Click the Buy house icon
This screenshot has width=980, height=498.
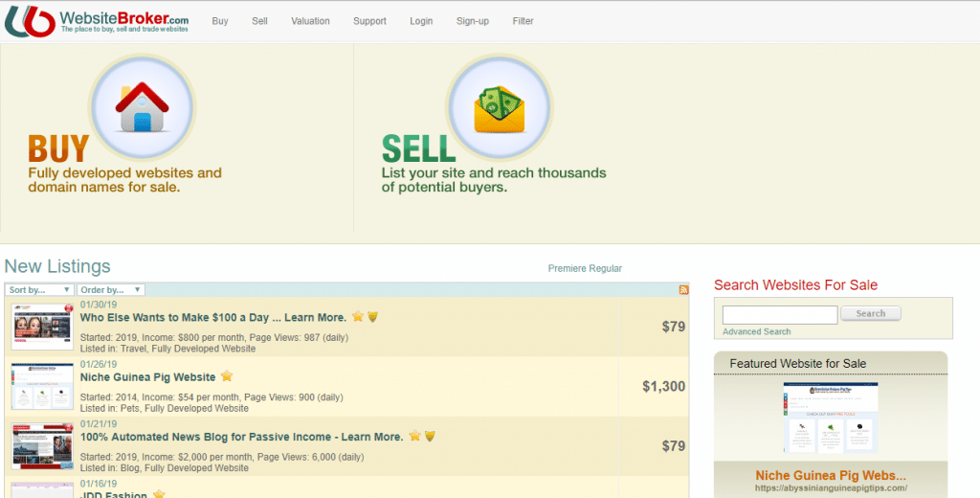pos(143,107)
